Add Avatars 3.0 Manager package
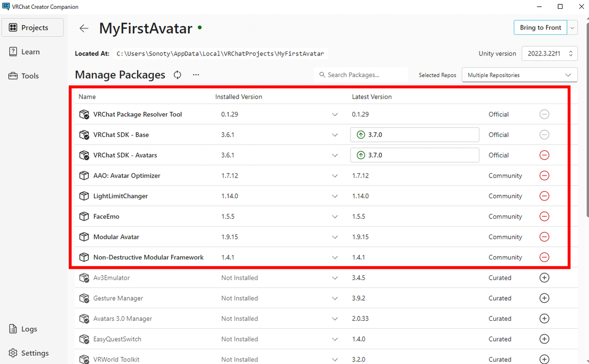Viewport: 589px width, 364px height. coord(544,319)
